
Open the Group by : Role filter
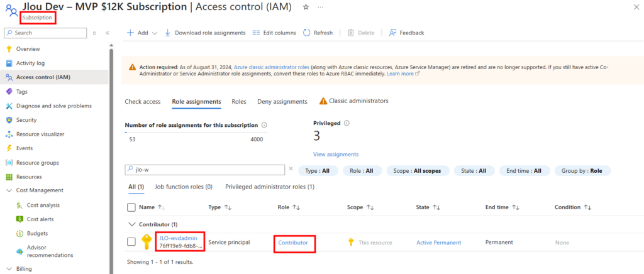point(582,170)
